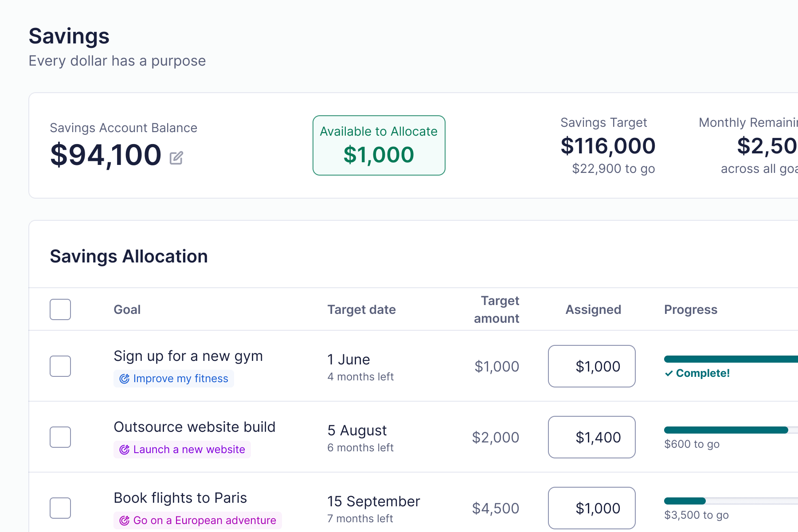Select the Outsource website build checkbox

click(x=60, y=437)
